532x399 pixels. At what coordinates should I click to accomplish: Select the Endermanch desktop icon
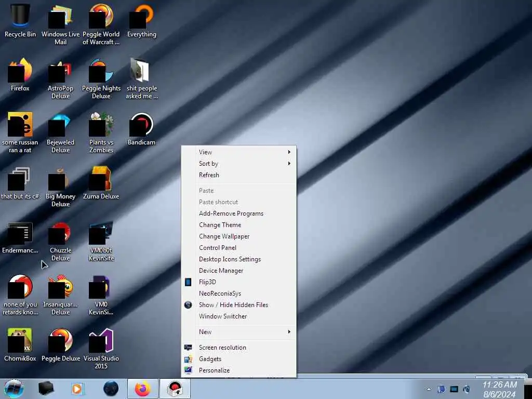tap(20, 237)
